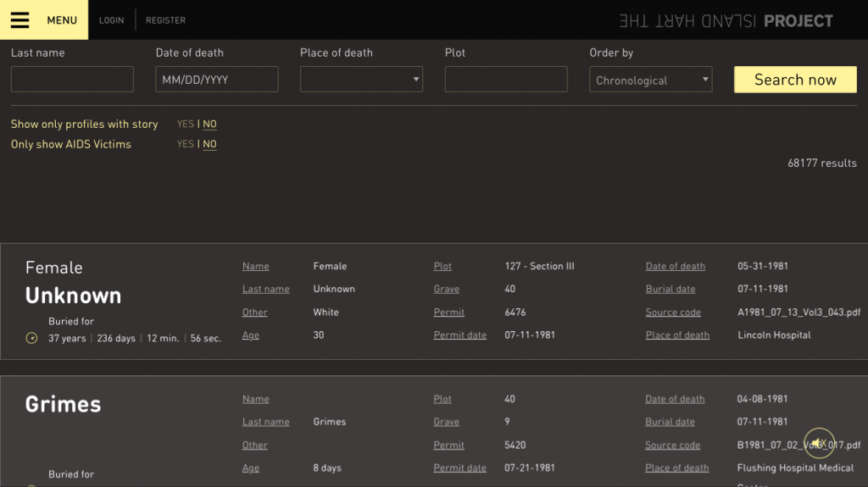Click the Date of death MM/DD/YYYY field
This screenshot has height=487, width=868.
click(216, 80)
